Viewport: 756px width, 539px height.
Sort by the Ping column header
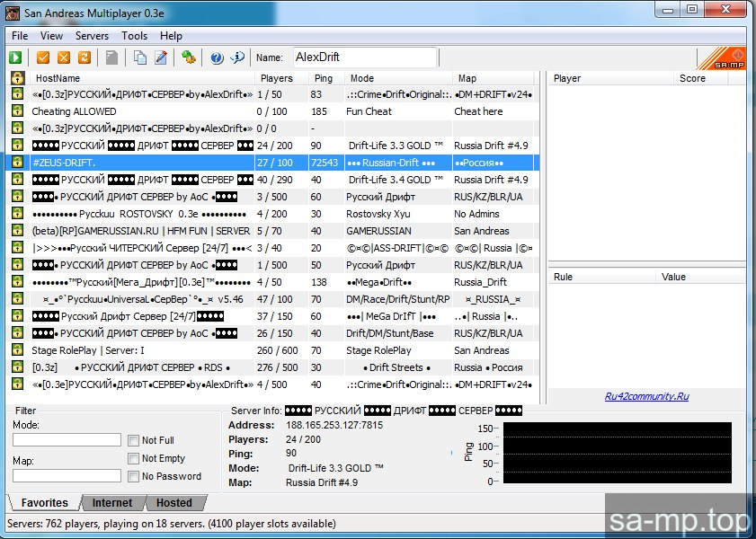click(x=327, y=78)
